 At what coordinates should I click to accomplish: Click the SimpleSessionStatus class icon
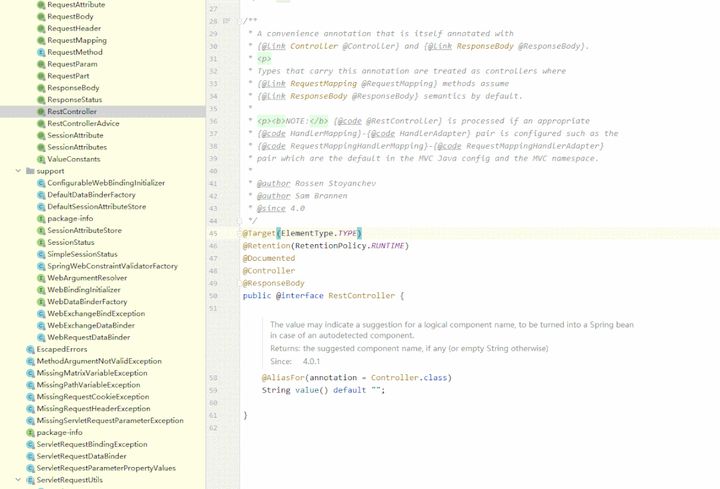41,254
